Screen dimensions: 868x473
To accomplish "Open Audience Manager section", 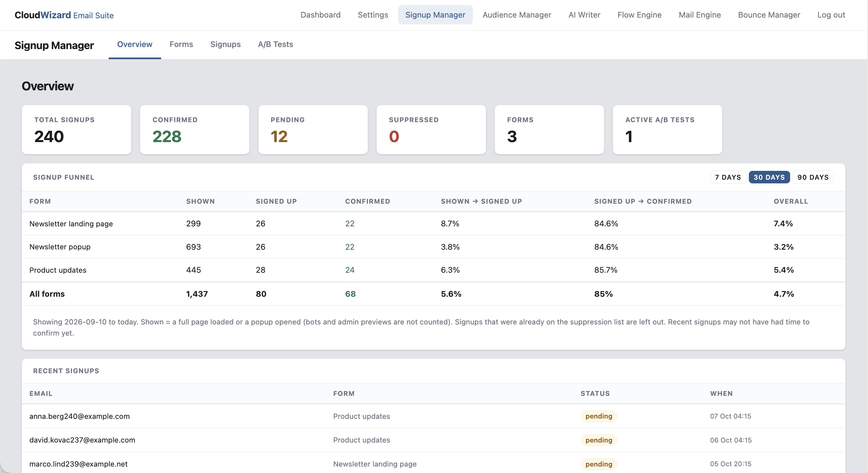I will [517, 15].
